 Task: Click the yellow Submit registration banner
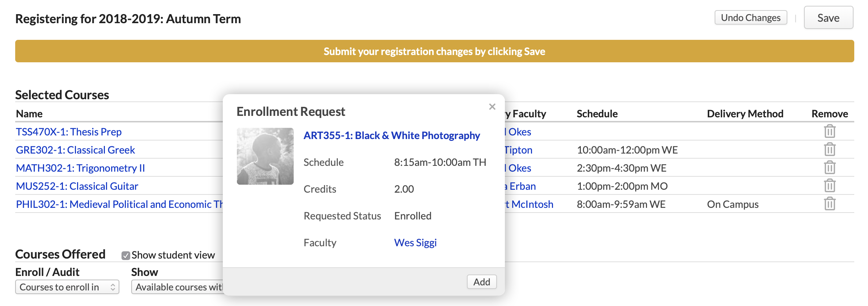tap(434, 51)
